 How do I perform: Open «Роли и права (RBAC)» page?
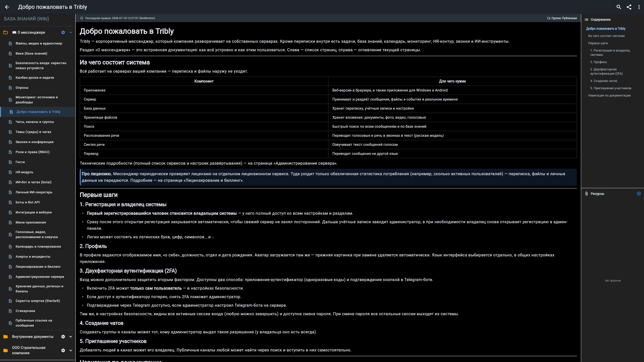click(x=38, y=152)
